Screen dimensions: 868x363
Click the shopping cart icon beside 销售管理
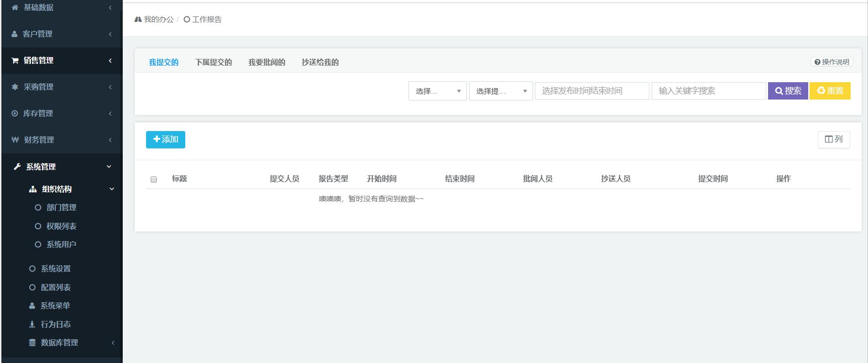15,61
